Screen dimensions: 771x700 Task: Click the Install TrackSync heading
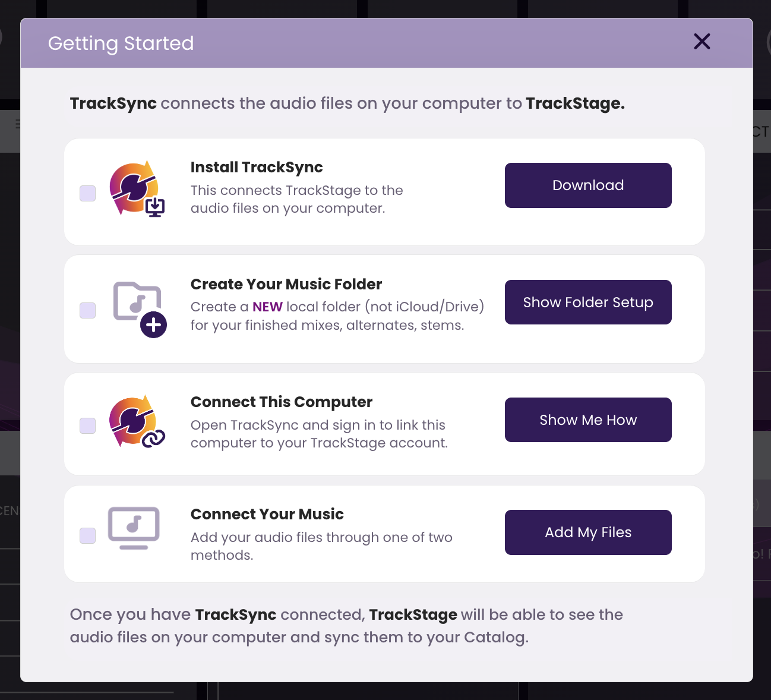[x=257, y=168]
